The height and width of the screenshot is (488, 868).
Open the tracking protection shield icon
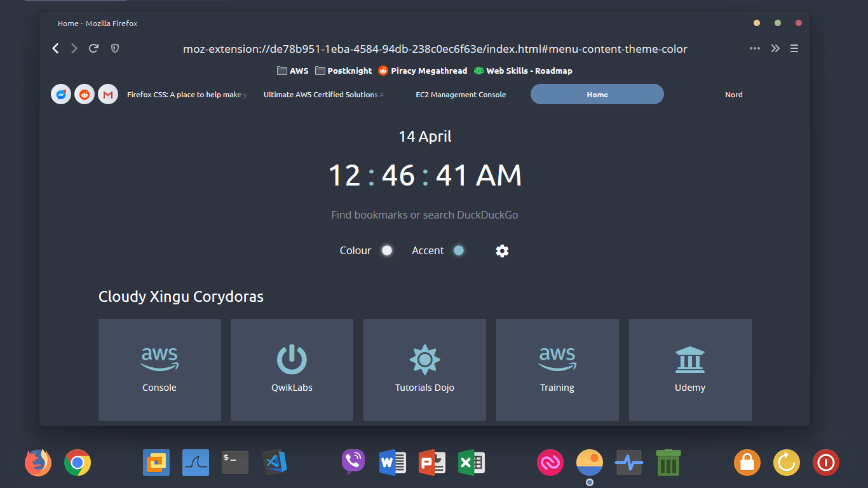115,48
